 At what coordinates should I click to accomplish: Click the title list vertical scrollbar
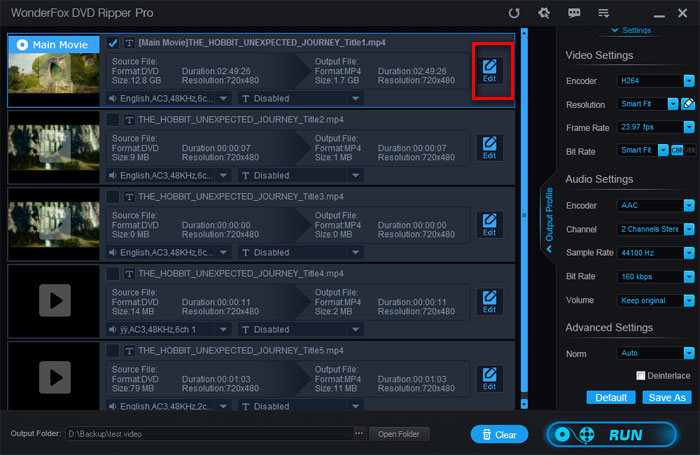click(x=524, y=214)
